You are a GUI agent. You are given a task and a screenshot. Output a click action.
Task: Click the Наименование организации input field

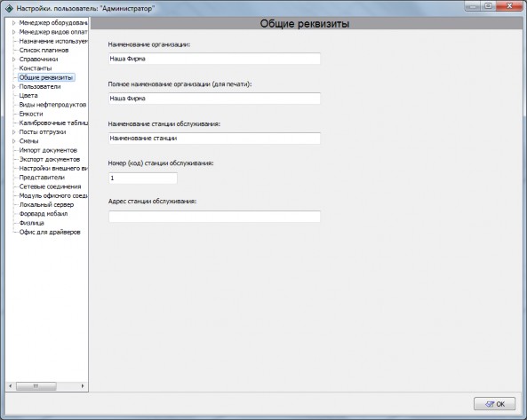coord(214,59)
